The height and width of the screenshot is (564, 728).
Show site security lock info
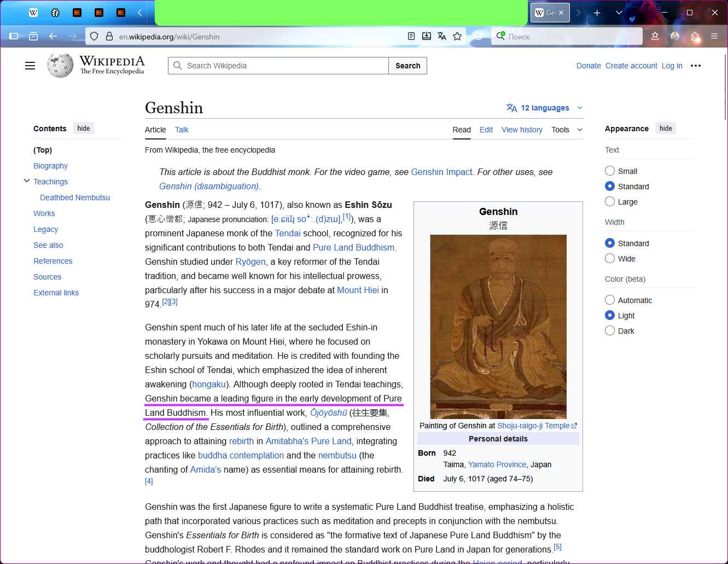click(x=109, y=36)
